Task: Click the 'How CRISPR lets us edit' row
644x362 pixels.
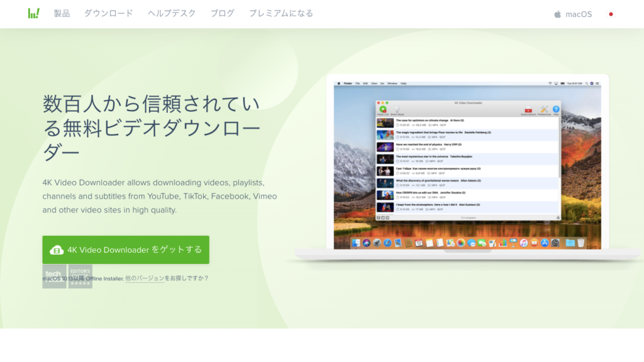Action: (468, 195)
